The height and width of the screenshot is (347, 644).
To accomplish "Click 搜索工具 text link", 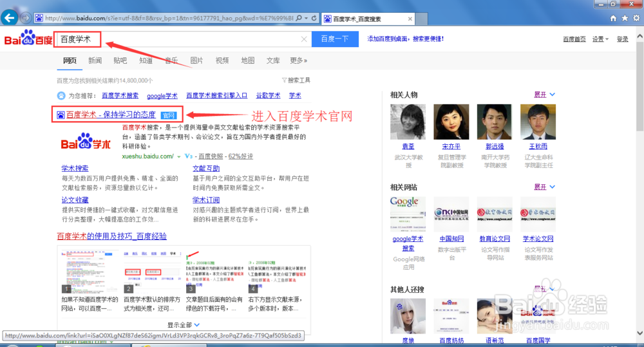I will pyautogui.click(x=299, y=80).
